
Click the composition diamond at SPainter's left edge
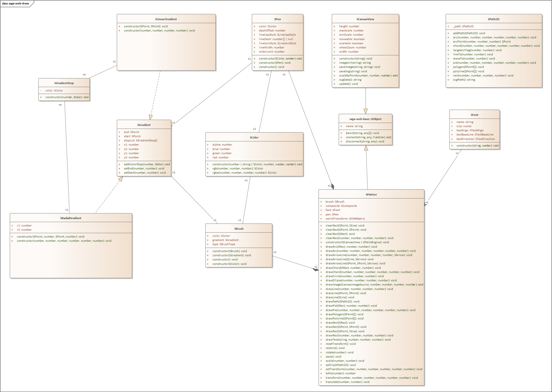(x=315, y=270)
